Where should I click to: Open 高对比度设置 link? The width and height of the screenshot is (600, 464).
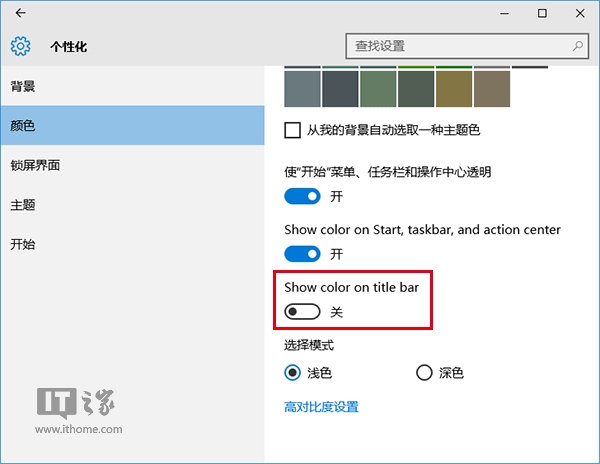(x=321, y=407)
